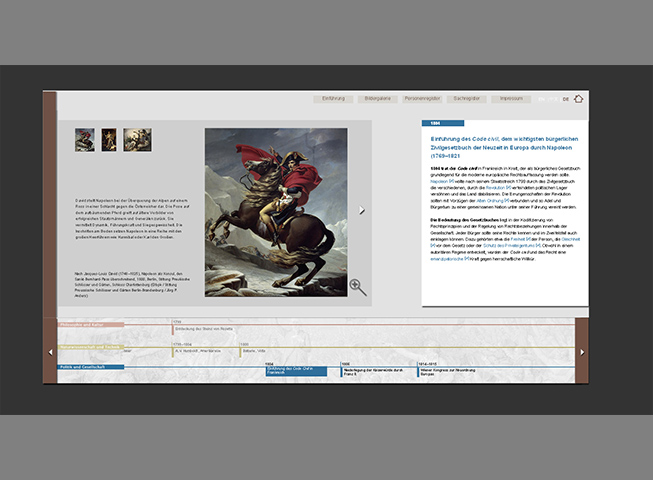Switch language to EN
This screenshot has width=653, height=480.
[541, 99]
